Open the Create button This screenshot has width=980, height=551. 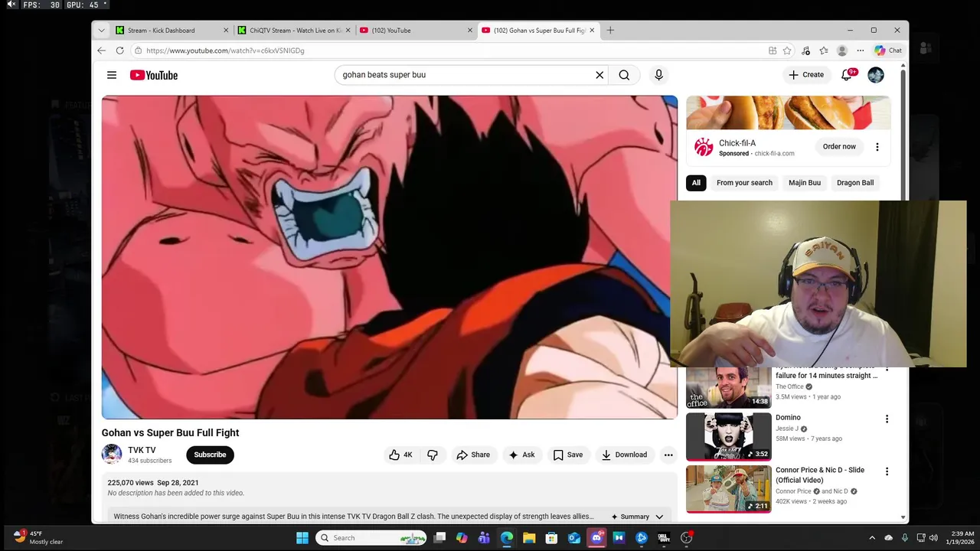click(x=806, y=75)
